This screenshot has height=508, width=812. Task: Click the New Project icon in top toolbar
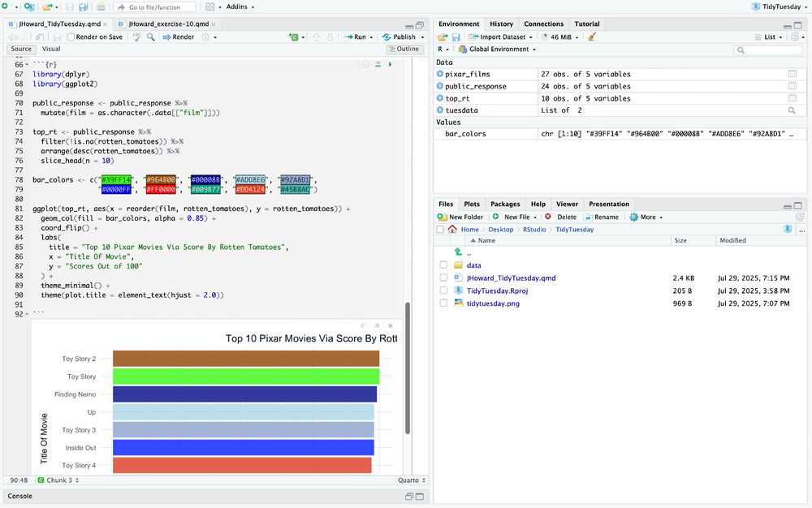tap(29, 6)
